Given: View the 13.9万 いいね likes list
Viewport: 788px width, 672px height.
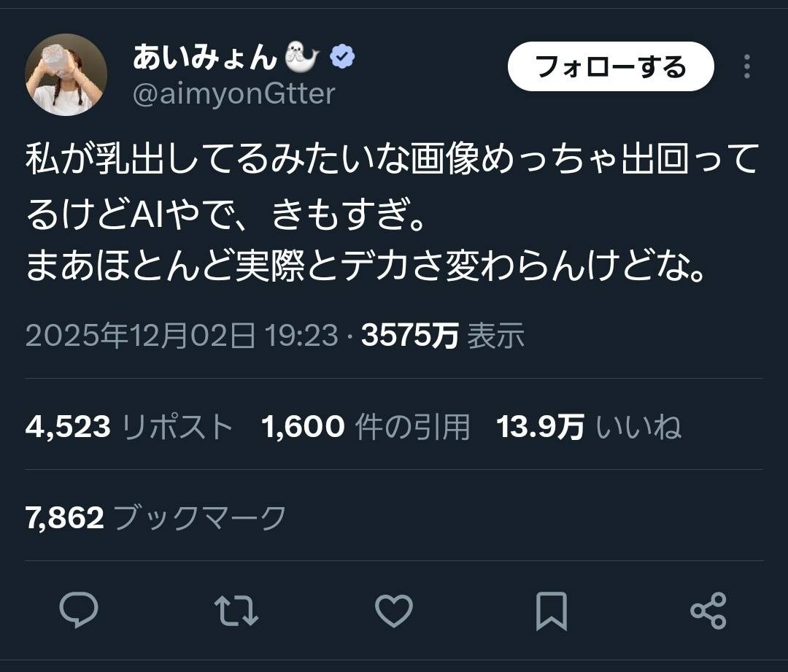Looking at the screenshot, I should click(589, 427).
